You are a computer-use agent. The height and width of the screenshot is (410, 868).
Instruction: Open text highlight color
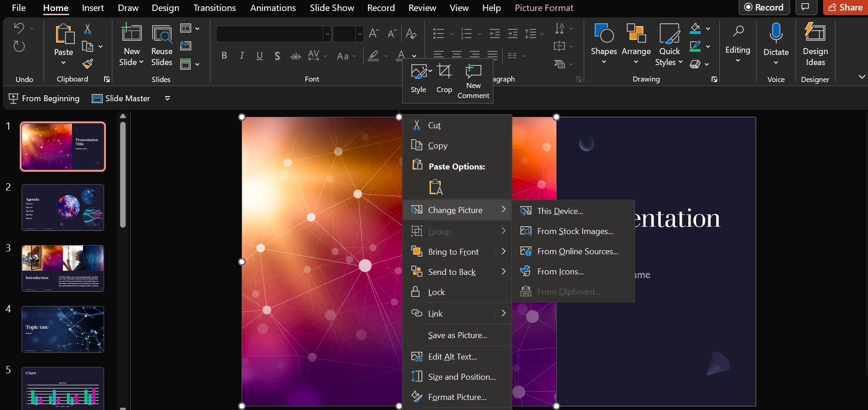(374, 56)
